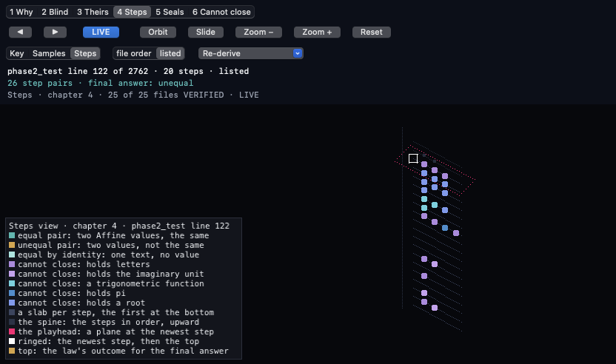This screenshot has width=616, height=364.
Task: Click the Re-derive dropdown arrow
Action: point(298,53)
